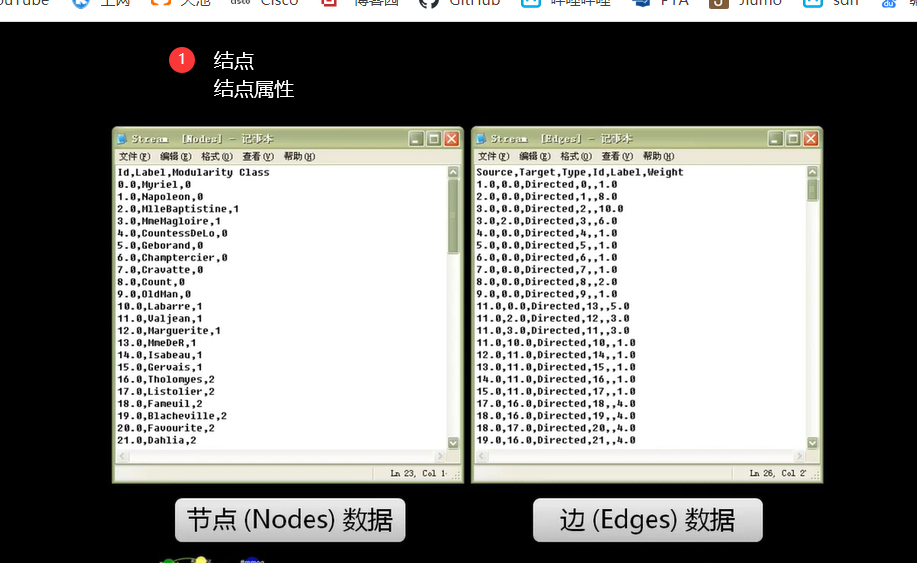Click the Nodes window title bar
The image size is (917, 563).
[x=288, y=139]
